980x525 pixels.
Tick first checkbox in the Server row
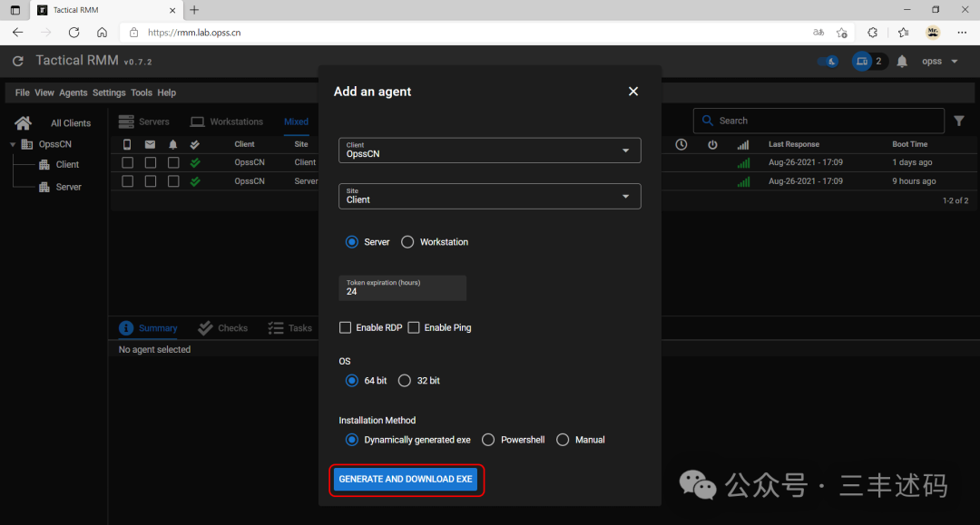(128, 181)
